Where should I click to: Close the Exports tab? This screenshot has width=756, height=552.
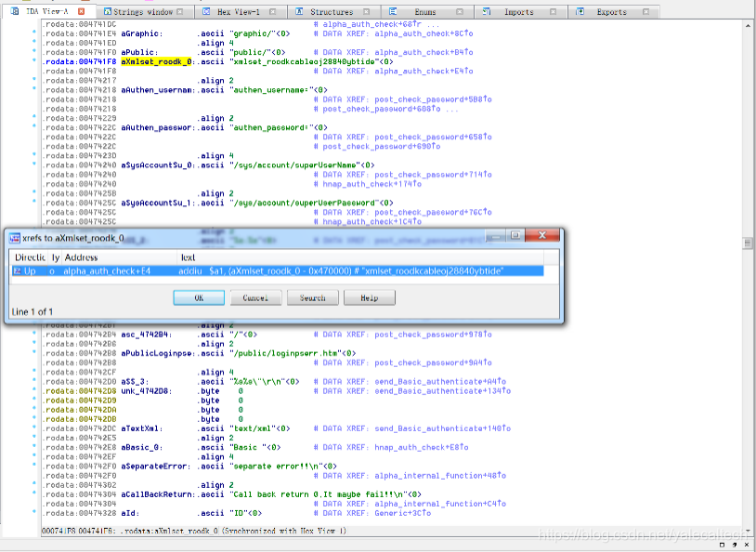point(645,11)
